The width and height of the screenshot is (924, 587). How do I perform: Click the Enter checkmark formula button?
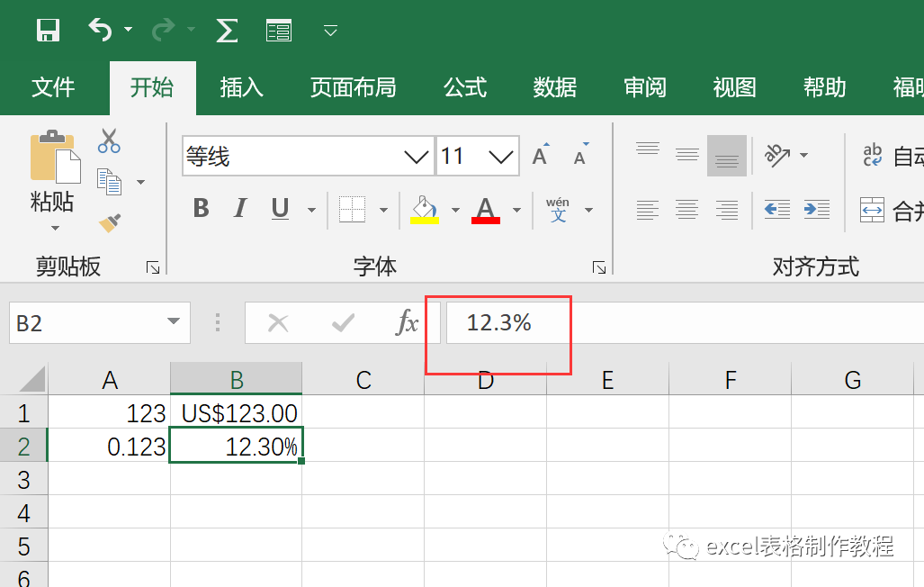(x=344, y=322)
